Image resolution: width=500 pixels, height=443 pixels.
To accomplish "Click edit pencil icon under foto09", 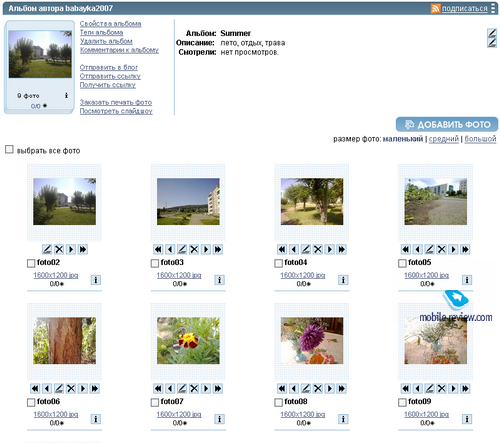I will 429,388.
